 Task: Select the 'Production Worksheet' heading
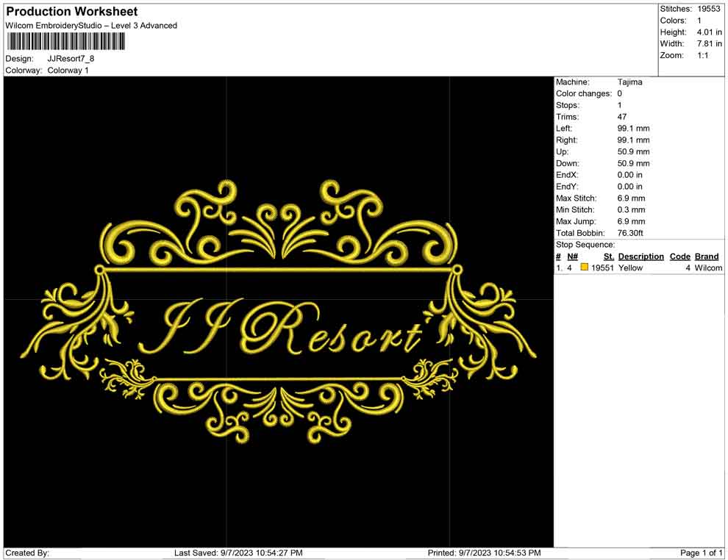(x=72, y=11)
